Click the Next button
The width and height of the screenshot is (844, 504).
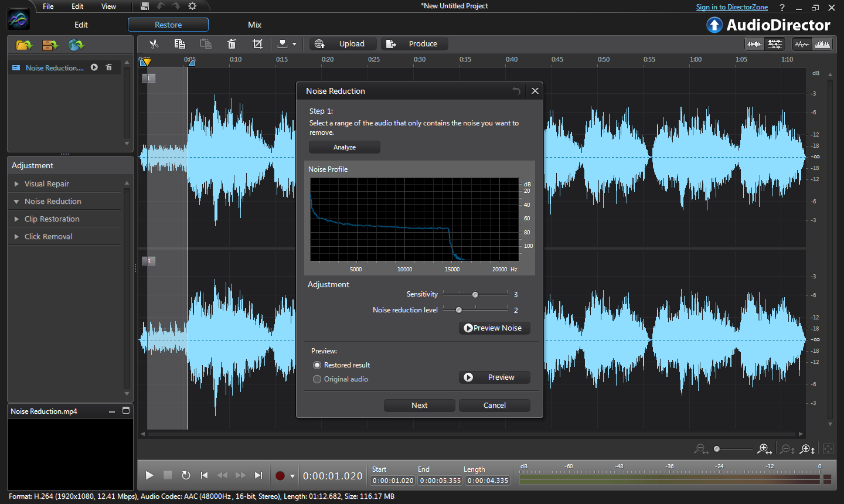pos(420,406)
